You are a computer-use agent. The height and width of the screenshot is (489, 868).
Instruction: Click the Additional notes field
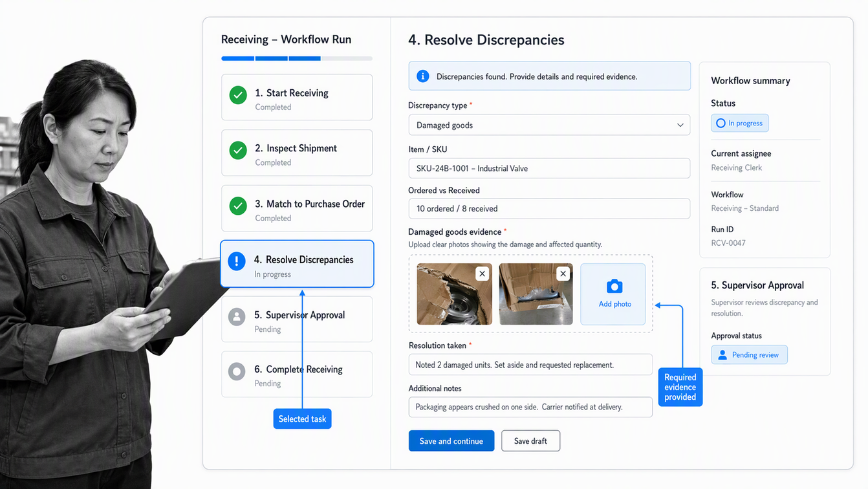click(x=530, y=407)
